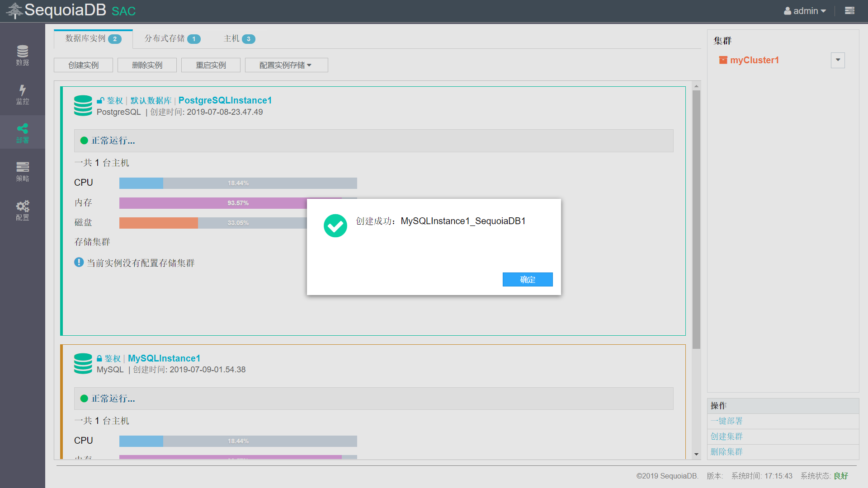Switch to the 主机 tab
Image resolution: width=868 pixels, height=488 pixels.
pyautogui.click(x=239, y=39)
